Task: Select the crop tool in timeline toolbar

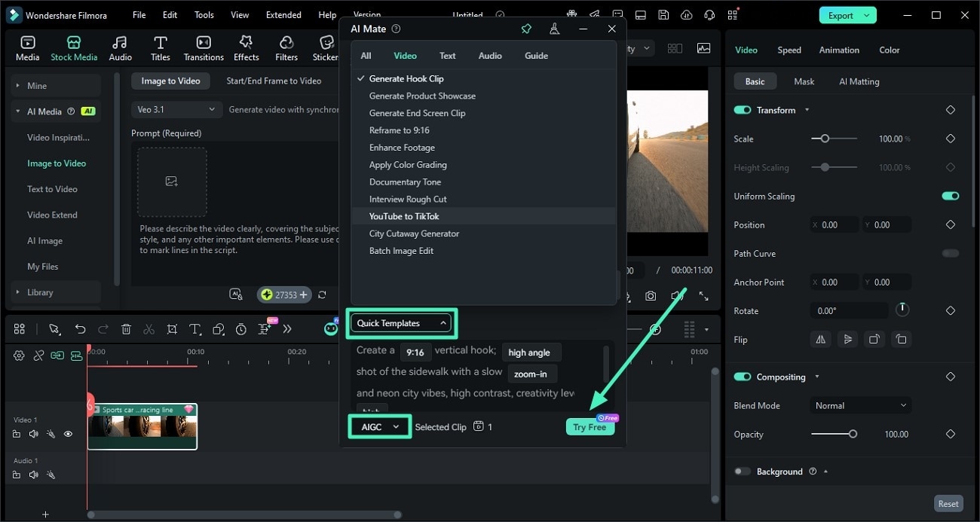Action: 172,329
